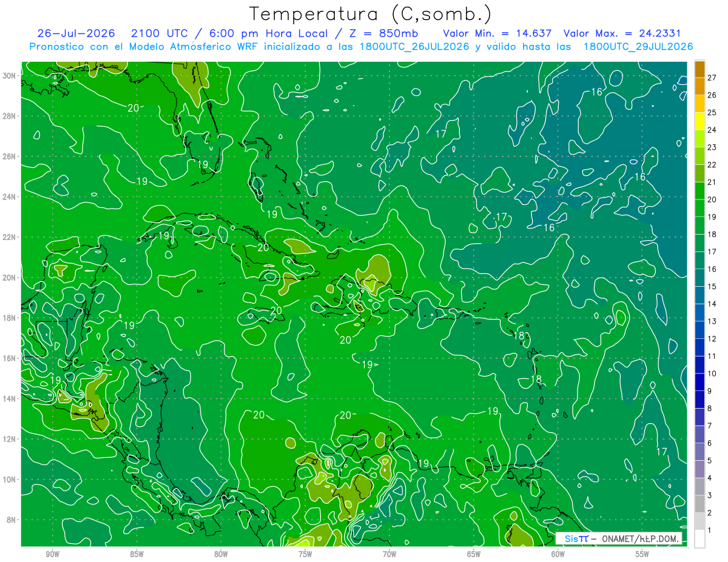Click the '75W' longitude axis label
728x562 pixels.
pos(305,554)
